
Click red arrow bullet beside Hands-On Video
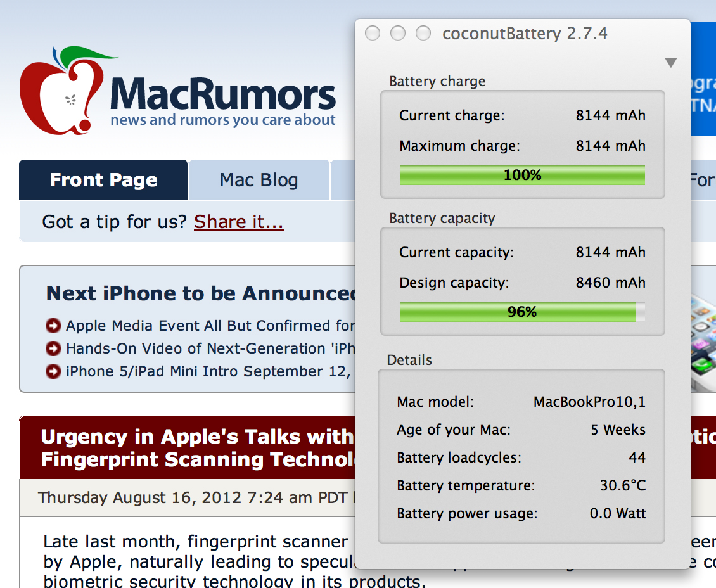pos(53,348)
